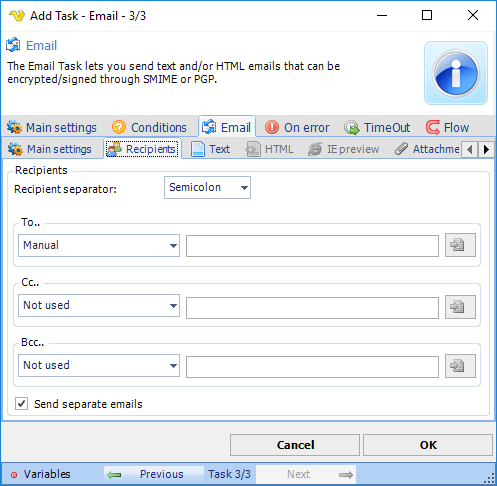Open the Cc source dropdown
The width and height of the screenshot is (497, 486).
tap(99, 305)
